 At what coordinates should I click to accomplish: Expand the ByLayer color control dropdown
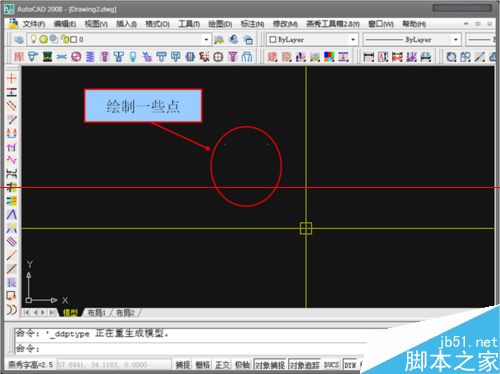coord(353,40)
